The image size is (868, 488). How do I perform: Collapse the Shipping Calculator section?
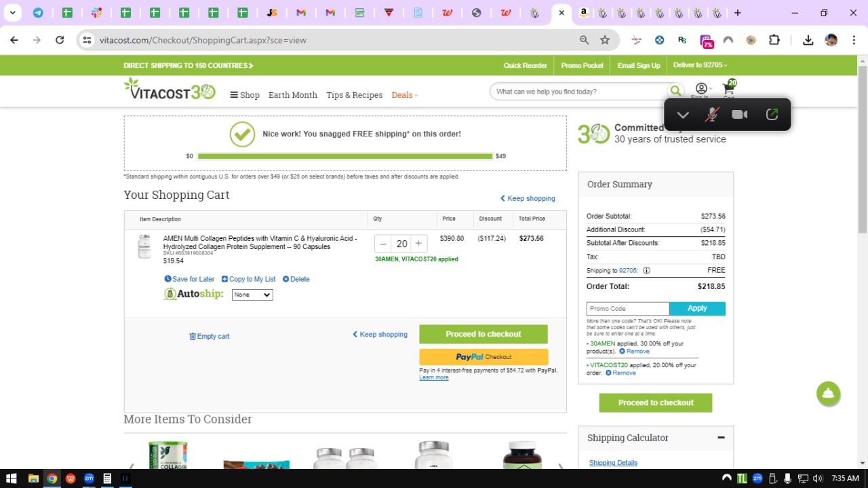(x=721, y=438)
